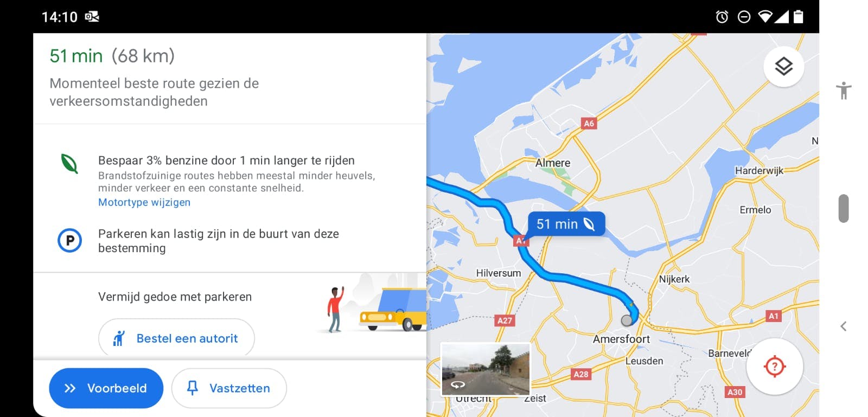
Task: Tap the A27 highway marker
Action: pos(505,320)
